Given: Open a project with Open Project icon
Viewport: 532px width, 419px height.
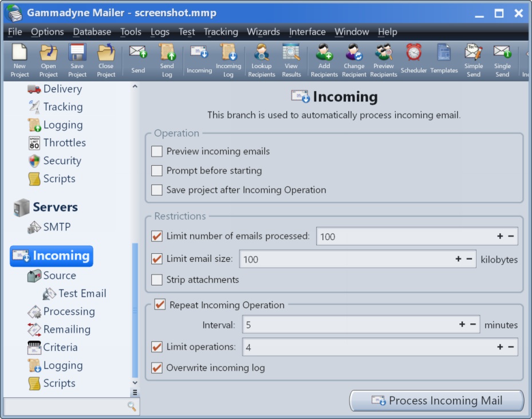Looking at the screenshot, I should pos(48,60).
